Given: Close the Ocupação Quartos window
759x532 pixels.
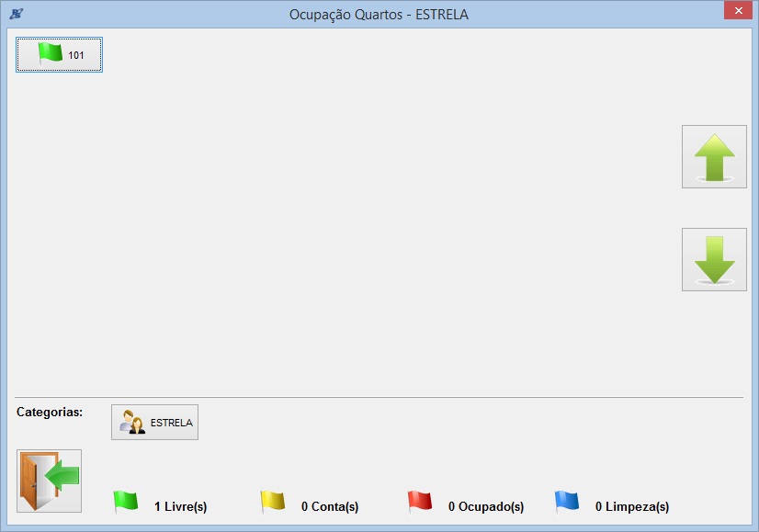Looking at the screenshot, I should [734, 11].
